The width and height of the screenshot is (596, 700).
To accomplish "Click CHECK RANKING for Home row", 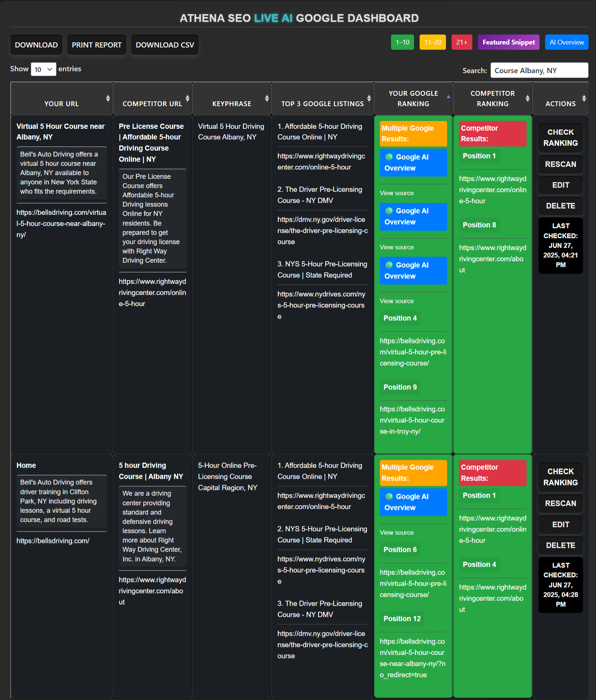I will coord(561,477).
